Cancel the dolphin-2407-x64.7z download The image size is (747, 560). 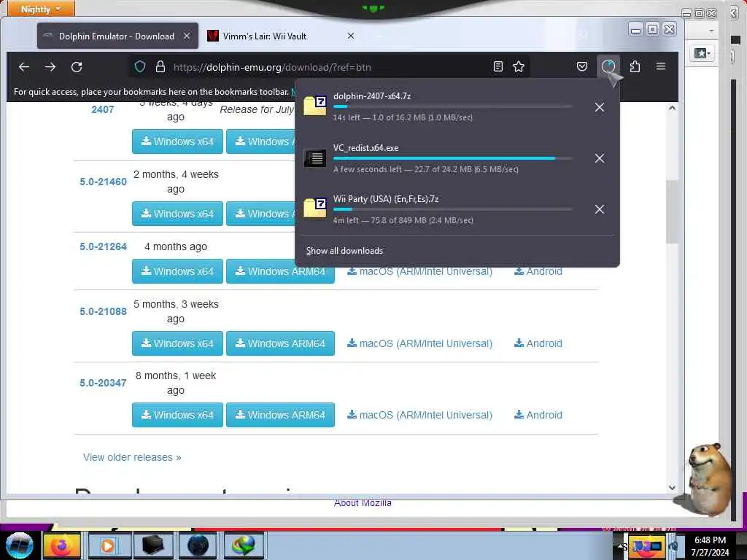click(600, 107)
